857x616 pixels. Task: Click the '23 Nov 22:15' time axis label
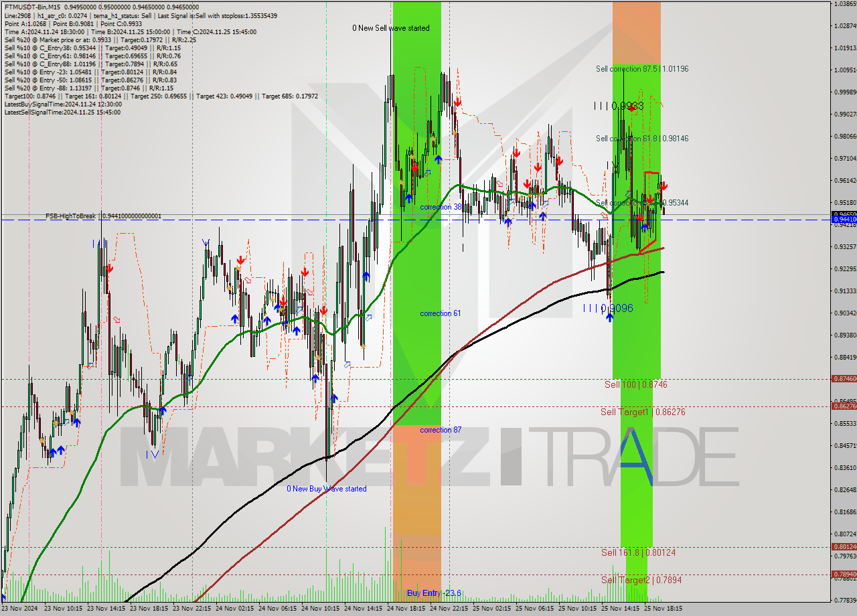(x=192, y=609)
